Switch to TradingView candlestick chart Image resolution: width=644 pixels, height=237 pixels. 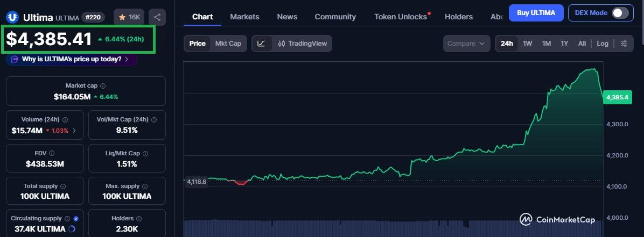(x=302, y=44)
